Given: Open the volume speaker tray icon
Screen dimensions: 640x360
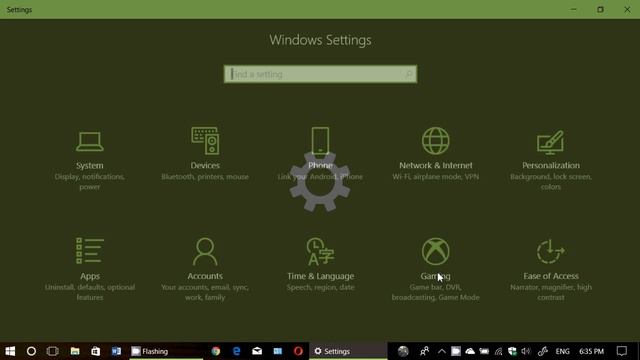Looking at the screenshot, I should [x=526, y=351].
